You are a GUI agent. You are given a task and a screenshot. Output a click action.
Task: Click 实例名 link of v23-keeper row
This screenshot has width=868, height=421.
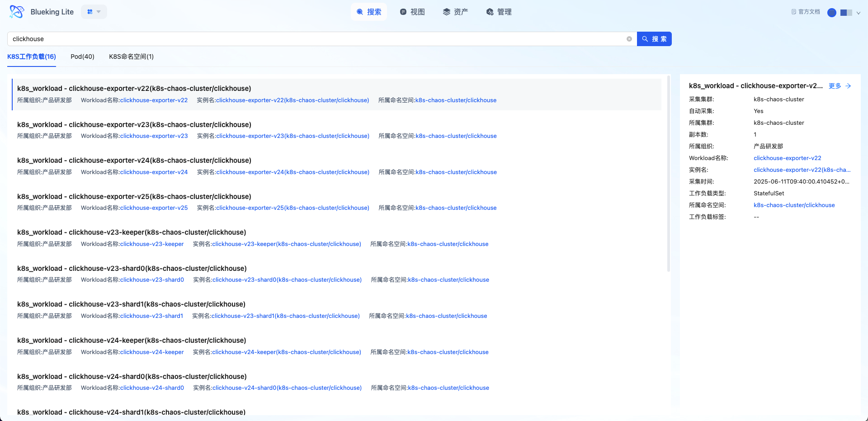pyautogui.click(x=287, y=244)
